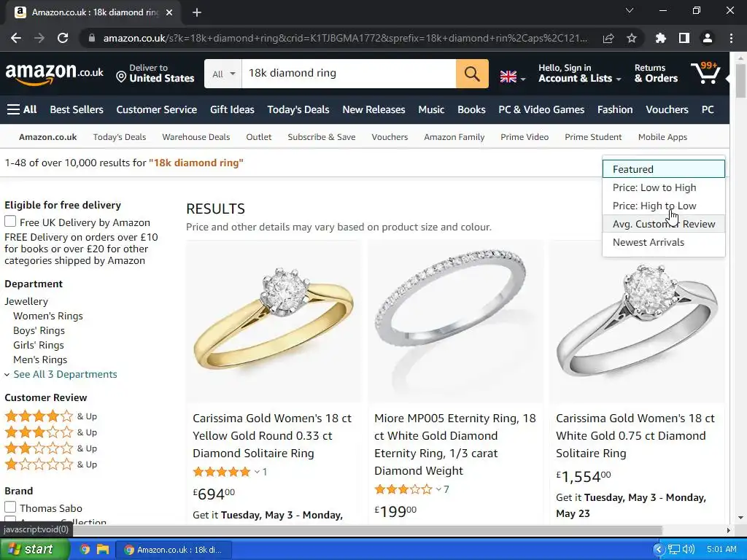Click the browser address bar URL

[345, 38]
